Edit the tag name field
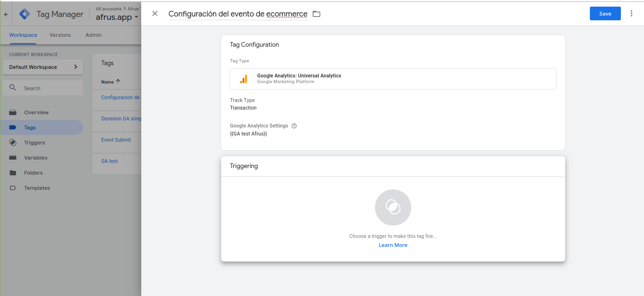644x296 pixels. 237,14
